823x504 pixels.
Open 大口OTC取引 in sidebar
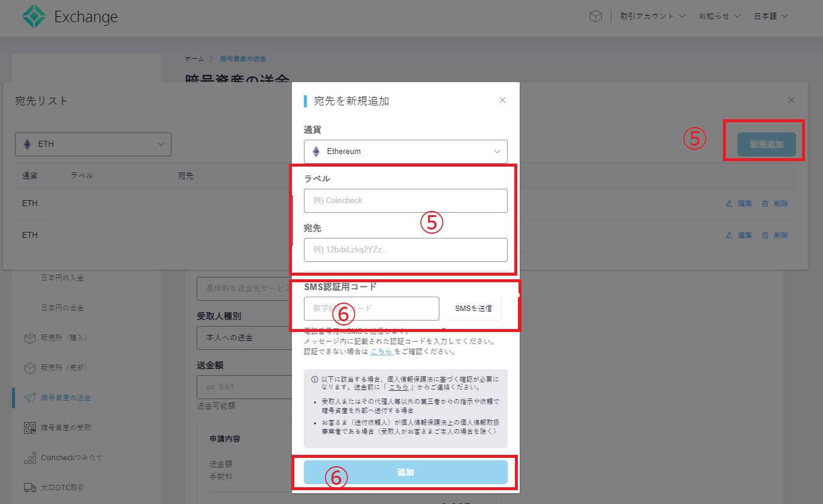pos(62,487)
